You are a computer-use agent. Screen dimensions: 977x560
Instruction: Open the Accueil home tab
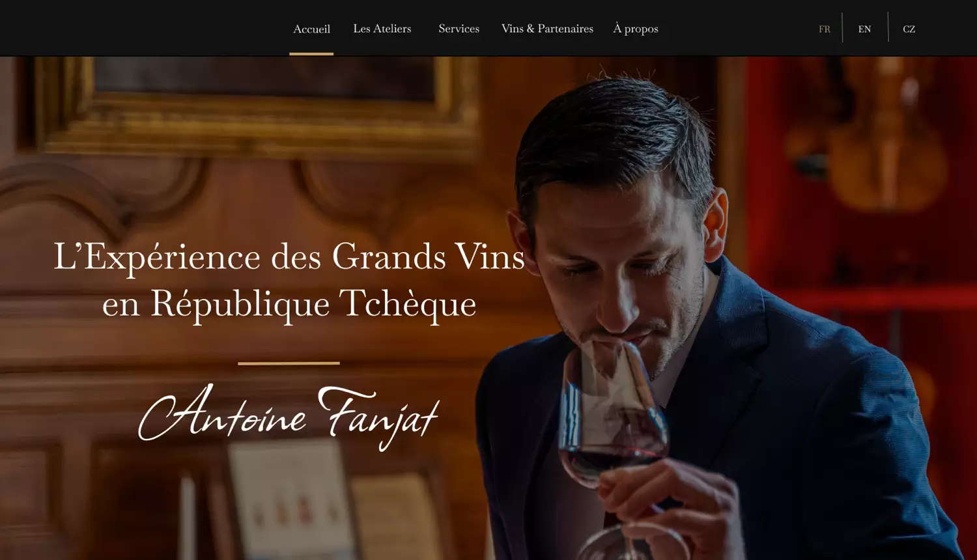(x=311, y=29)
